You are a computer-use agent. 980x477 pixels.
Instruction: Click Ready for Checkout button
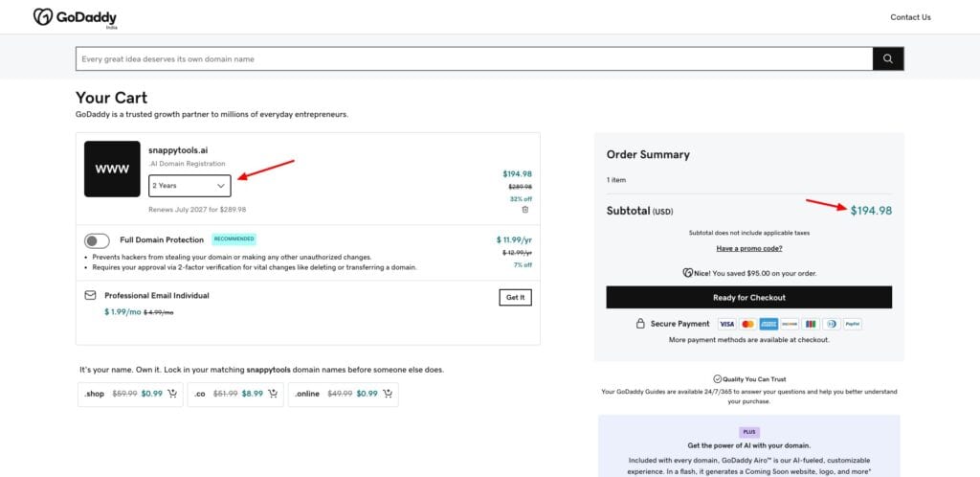point(748,298)
